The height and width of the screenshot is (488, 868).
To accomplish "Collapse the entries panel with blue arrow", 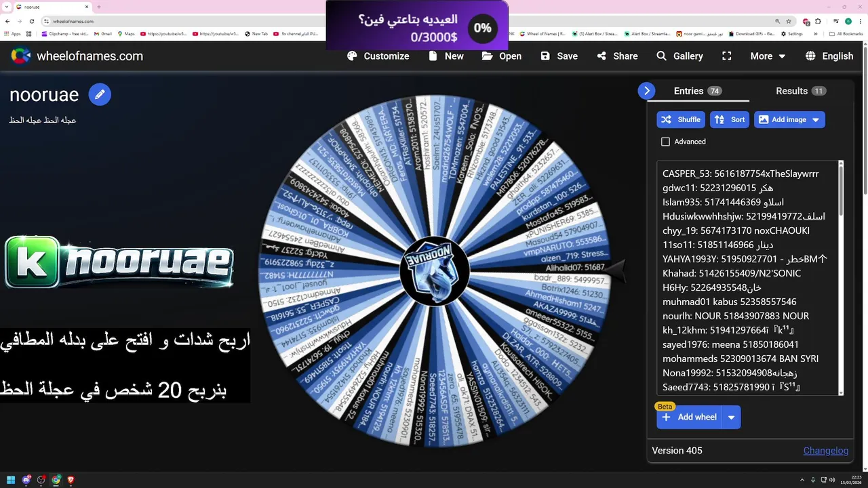I will (646, 91).
